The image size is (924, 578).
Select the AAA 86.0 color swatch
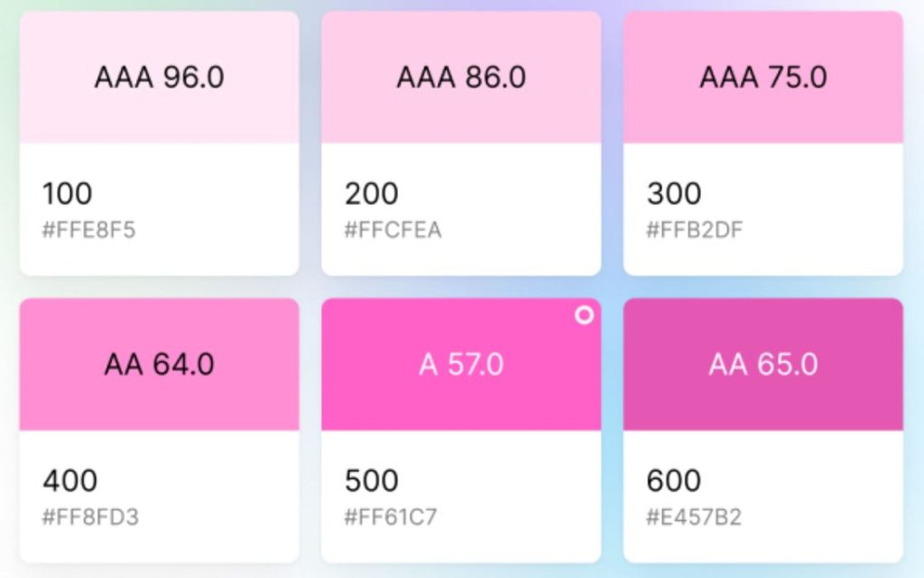click(461, 78)
